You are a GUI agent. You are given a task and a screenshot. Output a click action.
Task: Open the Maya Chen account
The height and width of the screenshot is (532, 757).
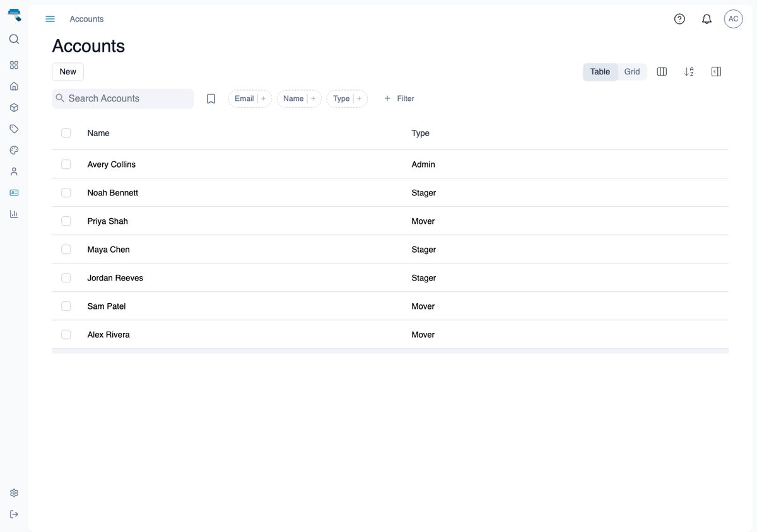pos(109,250)
